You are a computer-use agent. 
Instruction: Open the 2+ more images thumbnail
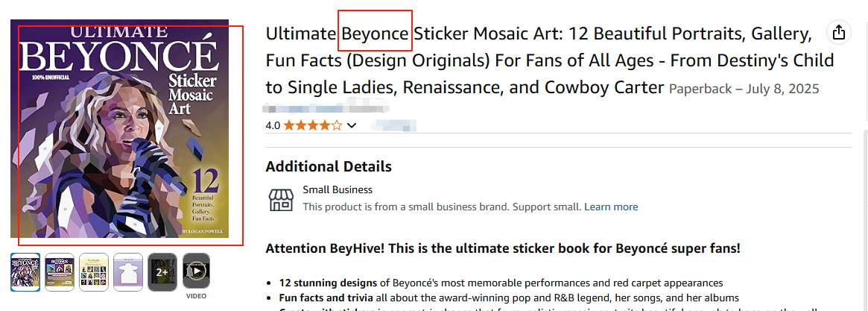(x=162, y=271)
